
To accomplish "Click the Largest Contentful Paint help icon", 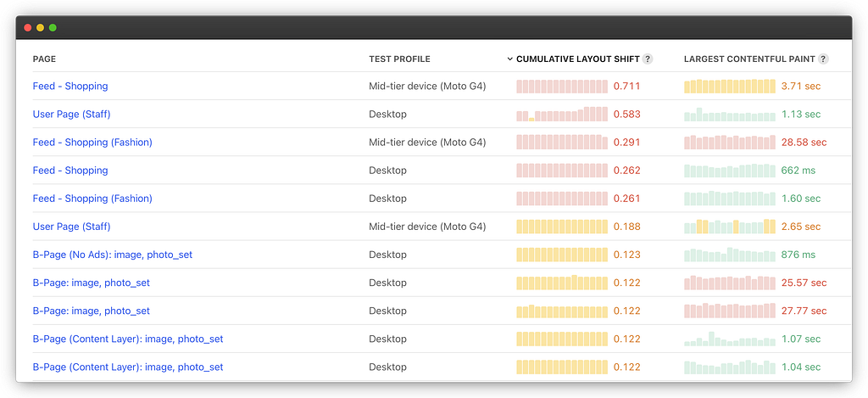I will tap(823, 59).
